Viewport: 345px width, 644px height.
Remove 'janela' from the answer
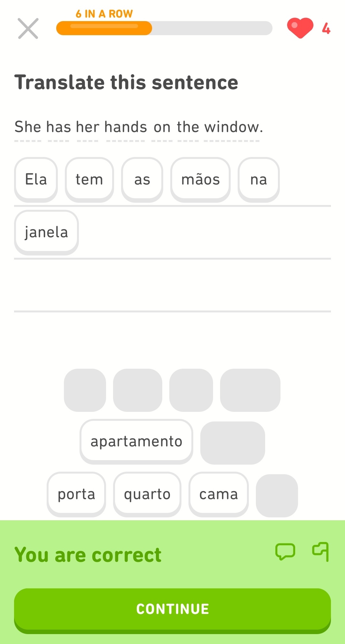[x=46, y=232]
